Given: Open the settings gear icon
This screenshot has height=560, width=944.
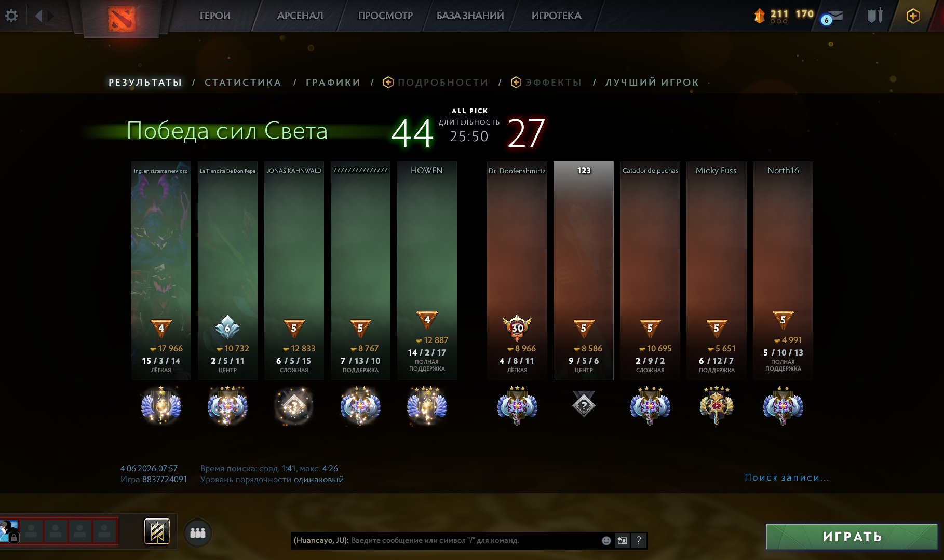Looking at the screenshot, I should pos(11,16).
